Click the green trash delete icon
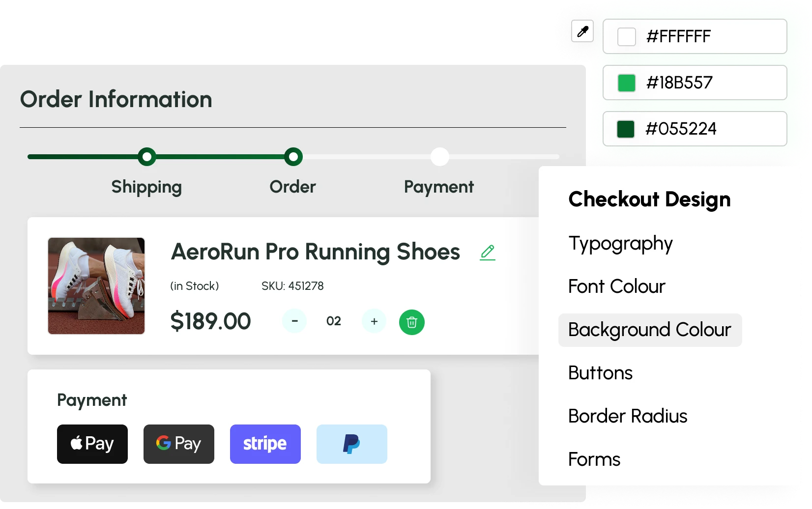Image resolution: width=812 pixels, height=509 pixels. pyautogui.click(x=412, y=322)
